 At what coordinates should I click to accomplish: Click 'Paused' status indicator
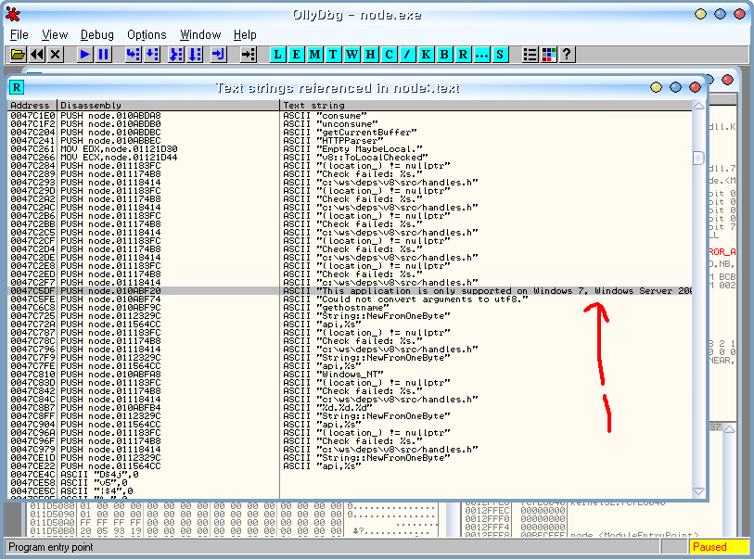[x=719, y=547]
